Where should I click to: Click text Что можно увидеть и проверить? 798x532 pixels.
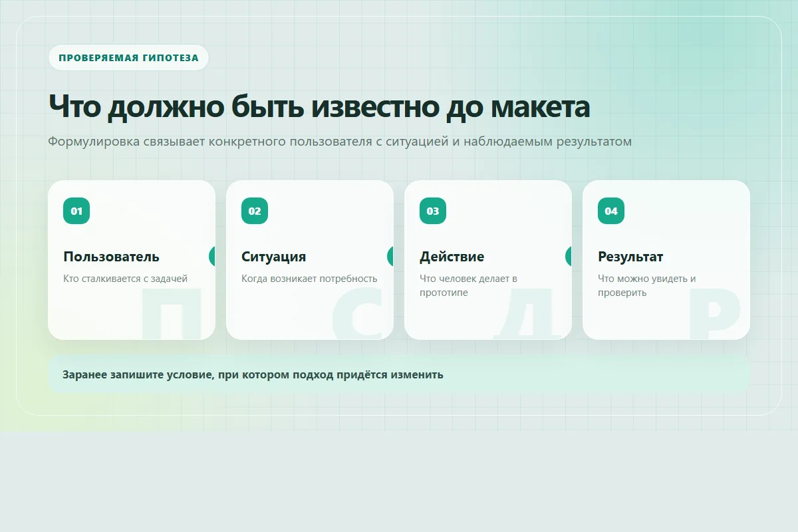click(647, 285)
